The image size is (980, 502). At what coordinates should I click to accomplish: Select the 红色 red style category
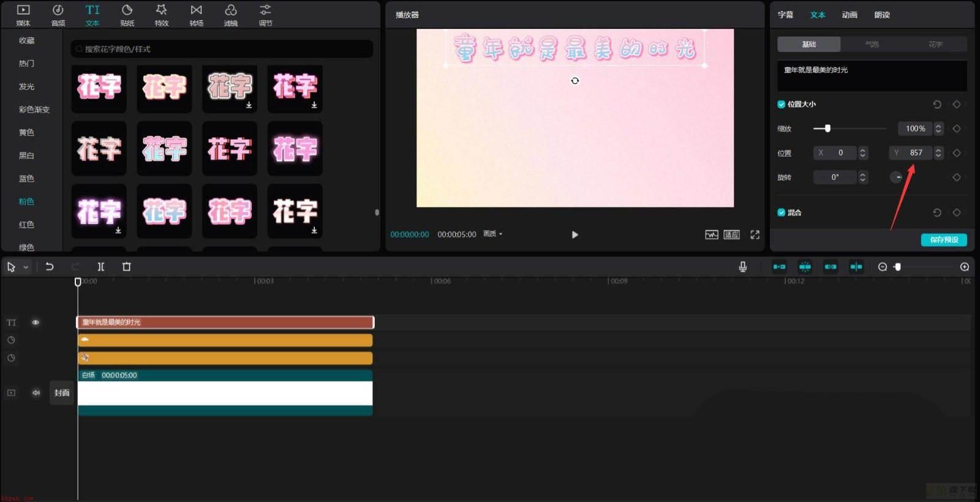pyautogui.click(x=26, y=225)
